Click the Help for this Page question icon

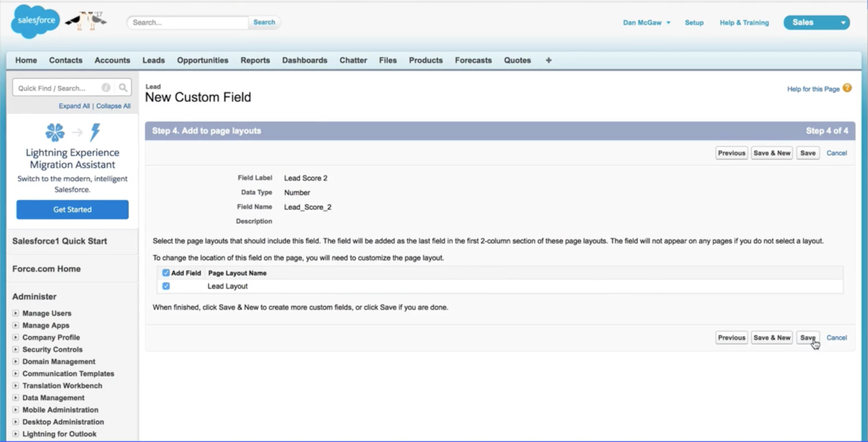click(x=847, y=88)
